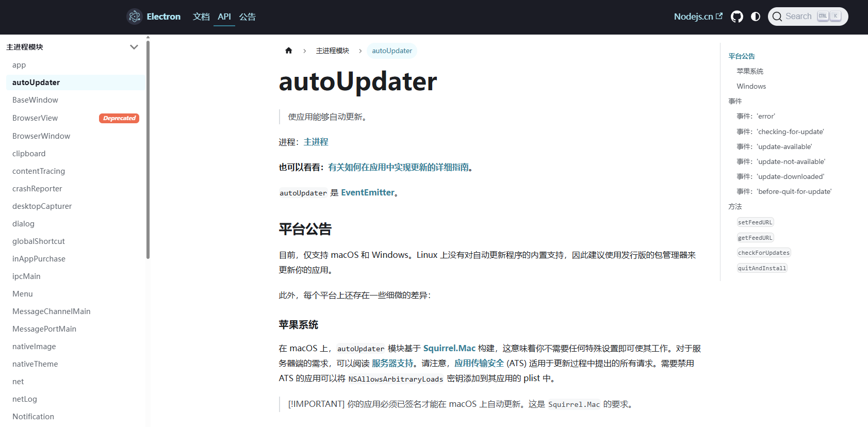The image size is (868, 427).
Task: Open clipboard in the sidebar
Action: [x=75, y=154]
